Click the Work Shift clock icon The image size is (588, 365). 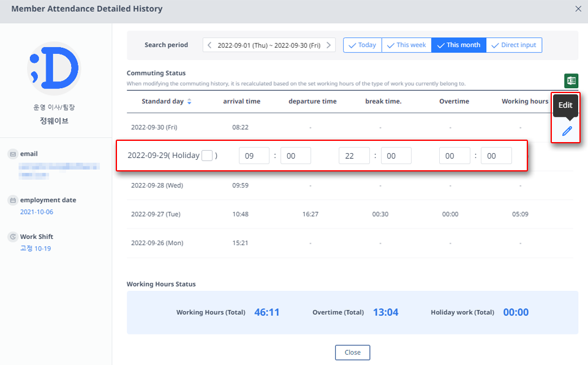[13, 237]
